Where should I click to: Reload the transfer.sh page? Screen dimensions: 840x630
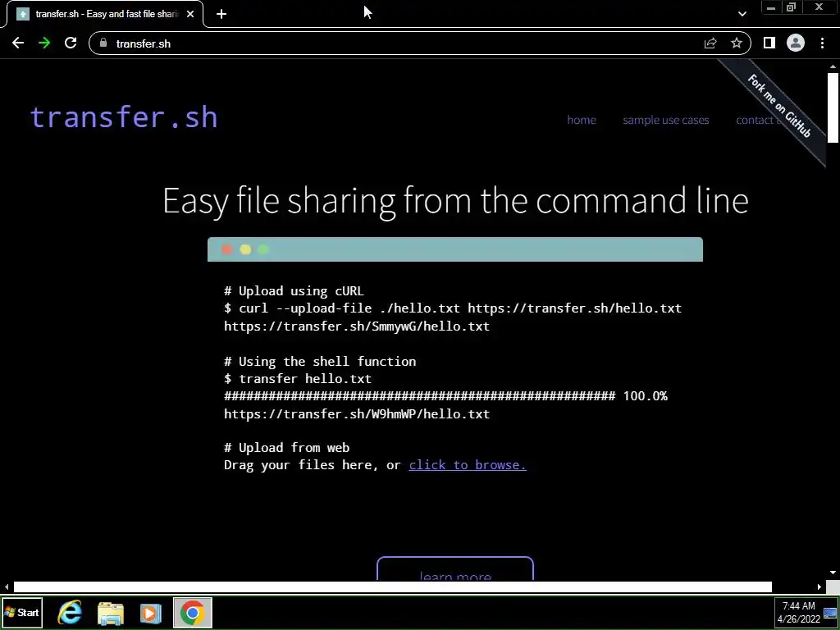71,43
